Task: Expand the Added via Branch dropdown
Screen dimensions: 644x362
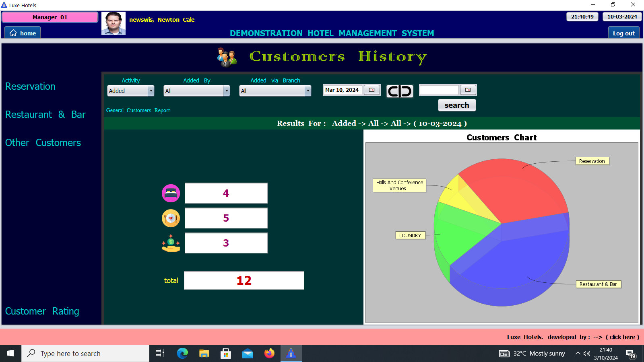Action: tap(308, 91)
